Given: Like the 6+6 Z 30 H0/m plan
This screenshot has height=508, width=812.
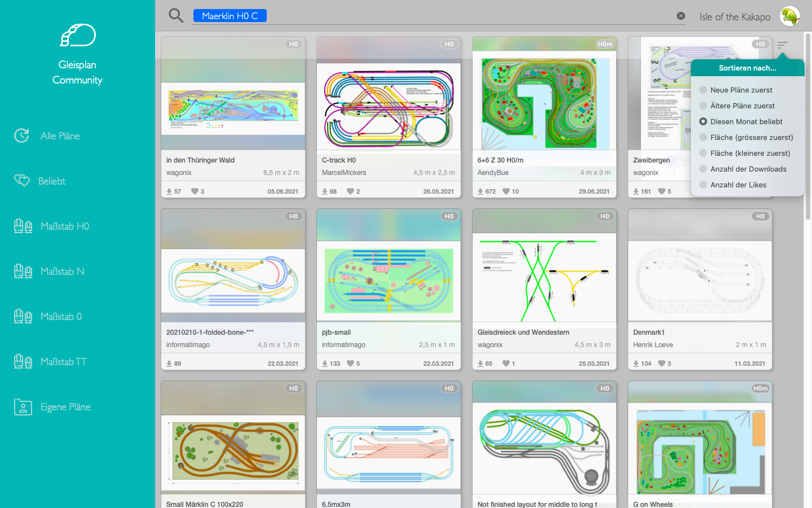Looking at the screenshot, I should (x=506, y=191).
